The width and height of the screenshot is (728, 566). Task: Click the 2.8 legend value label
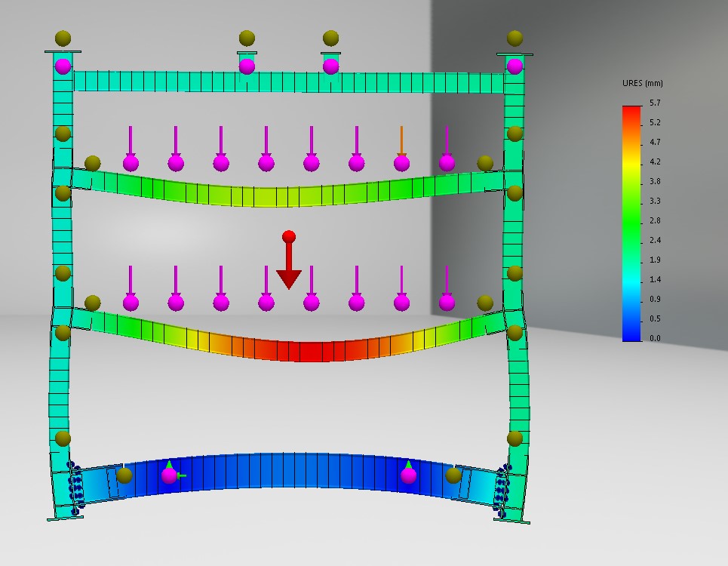654,220
